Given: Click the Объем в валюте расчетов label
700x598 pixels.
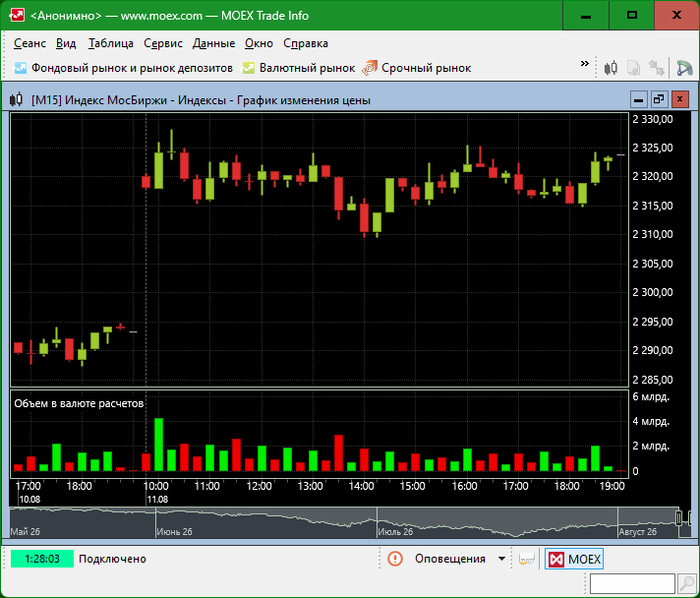Looking at the screenshot, I should tap(79, 403).
